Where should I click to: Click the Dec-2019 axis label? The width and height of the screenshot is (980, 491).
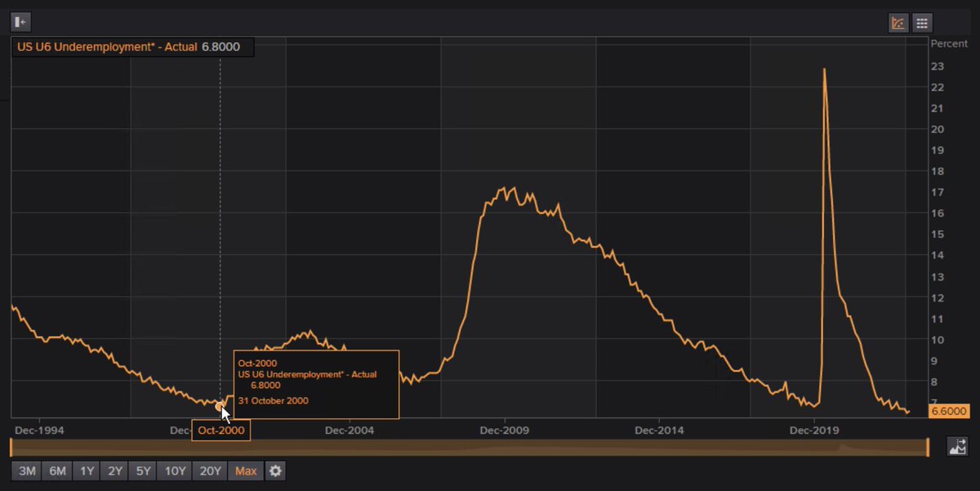click(814, 430)
